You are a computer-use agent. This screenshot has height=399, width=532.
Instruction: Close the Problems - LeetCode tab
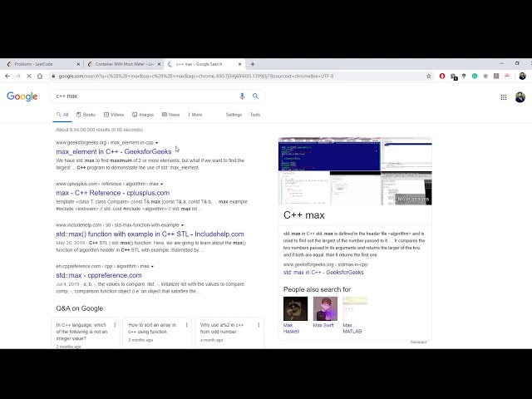click(x=78, y=64)
